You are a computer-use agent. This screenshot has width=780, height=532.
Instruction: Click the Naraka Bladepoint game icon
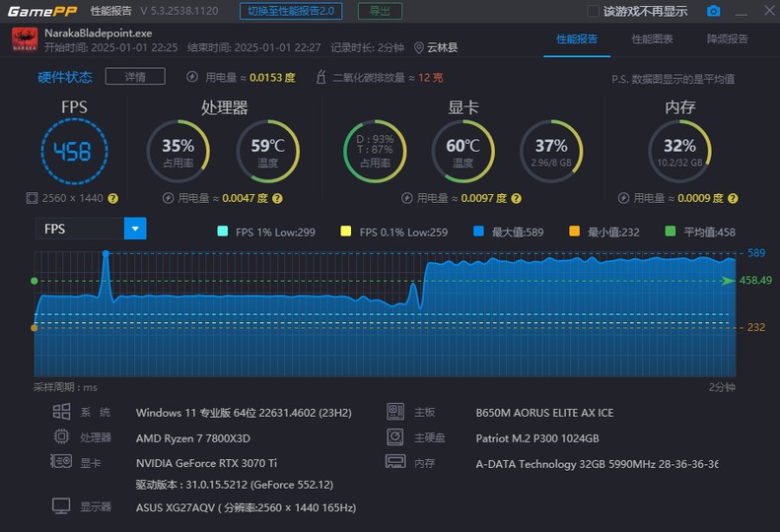(x=25, y=39)
